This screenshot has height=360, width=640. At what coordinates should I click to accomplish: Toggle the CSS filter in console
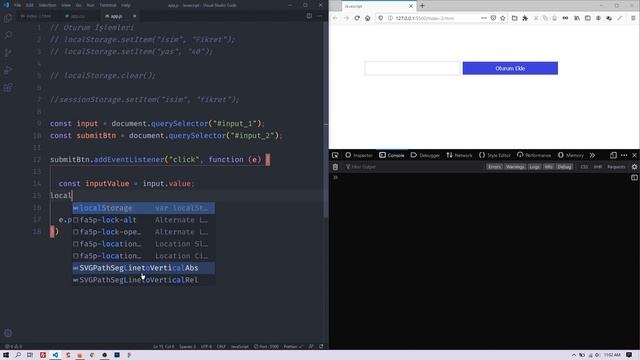pos(584,167)
